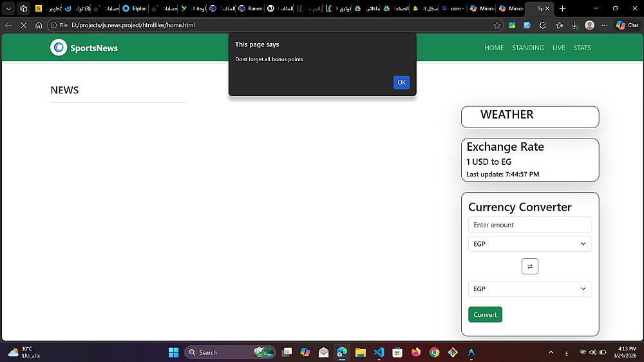Image resolution: width=644 pixels, height=362 pixels.
Task: Switch to the 'com -' search tab
Action: pyautogui.click(x=453, y=8)
